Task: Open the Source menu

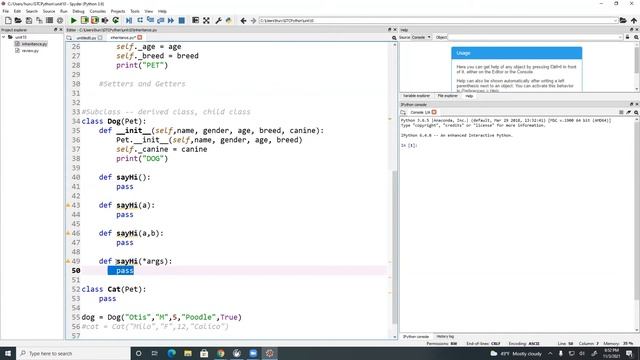Action: [x=49, y=11]
